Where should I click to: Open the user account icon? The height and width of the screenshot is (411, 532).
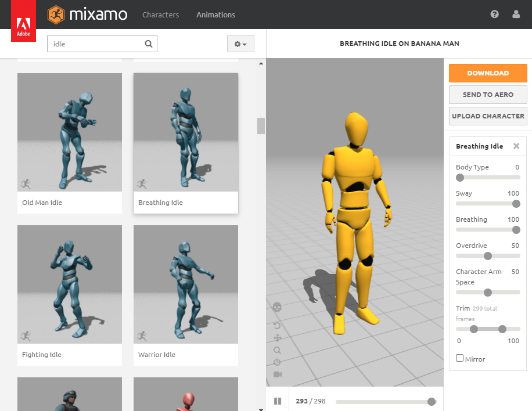516,15
